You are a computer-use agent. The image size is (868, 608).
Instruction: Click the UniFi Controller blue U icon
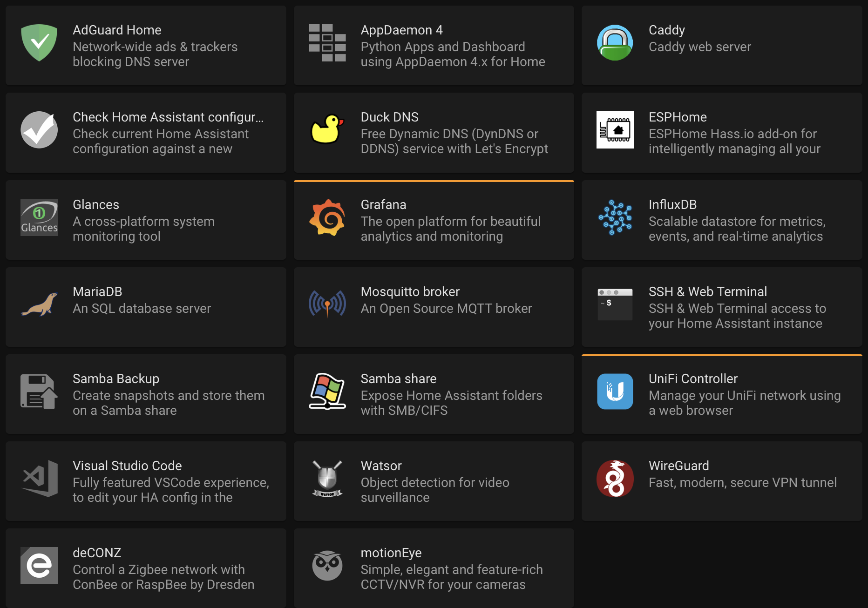(615, 392)
